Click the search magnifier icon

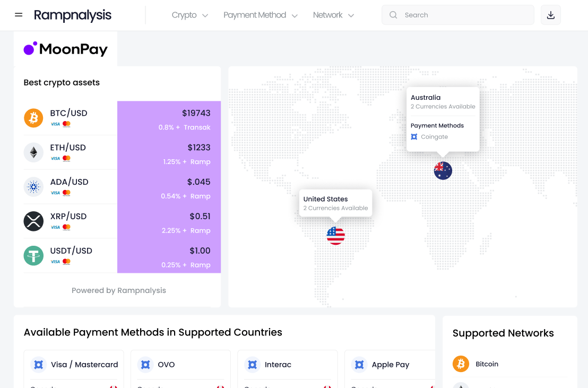coord(393,15)
